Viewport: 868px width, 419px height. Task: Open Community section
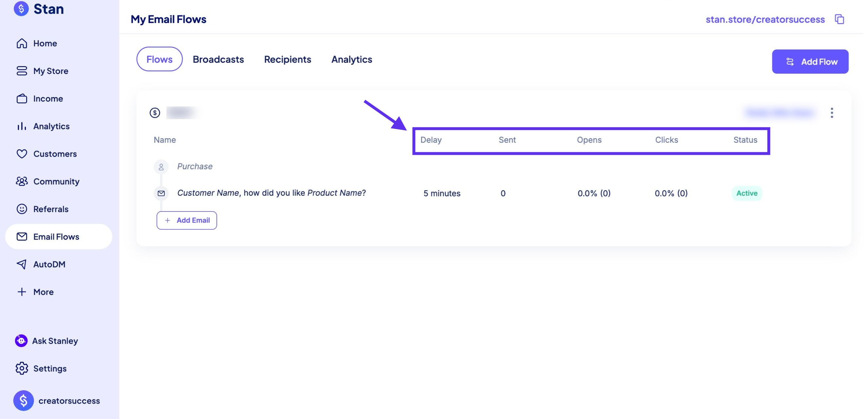click(56, 182)
